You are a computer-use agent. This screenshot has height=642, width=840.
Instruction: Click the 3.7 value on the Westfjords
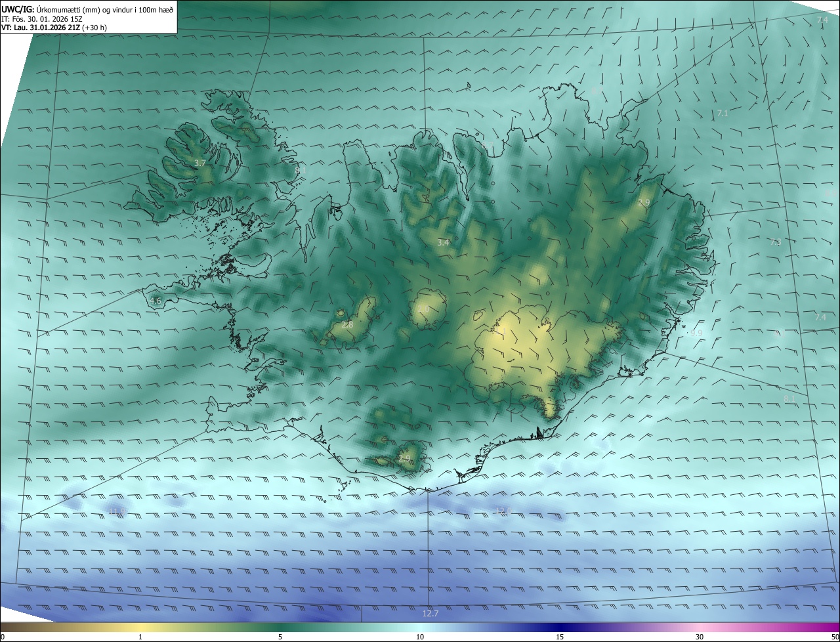tap(200, 163)
